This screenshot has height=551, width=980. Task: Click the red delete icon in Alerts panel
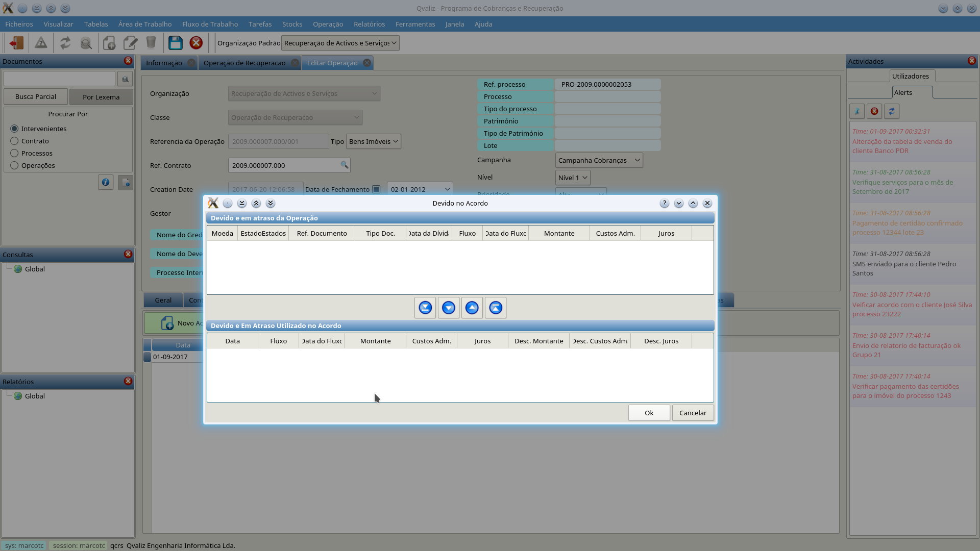[874, 111]
